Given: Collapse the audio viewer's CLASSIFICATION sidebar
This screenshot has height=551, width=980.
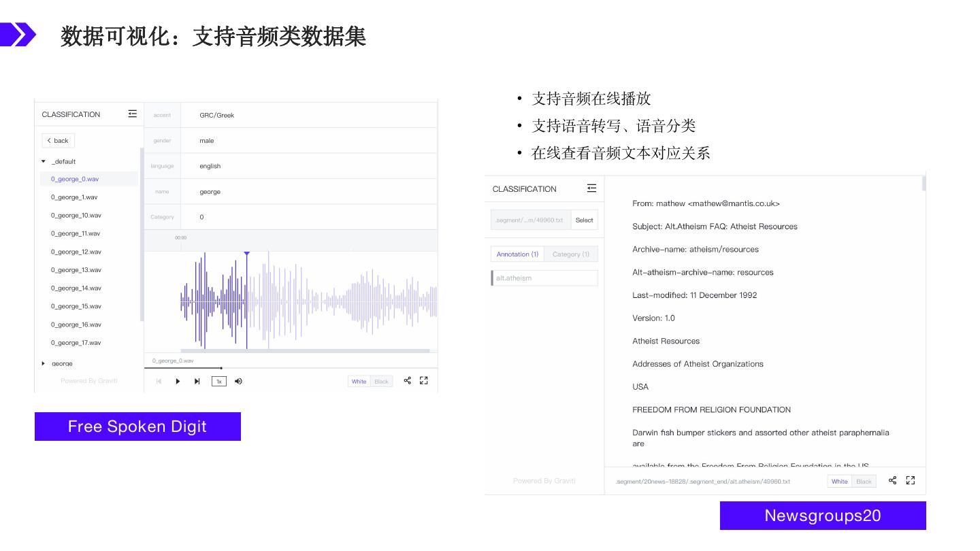Looking at the screenshot, I should [x=132, y=114].
